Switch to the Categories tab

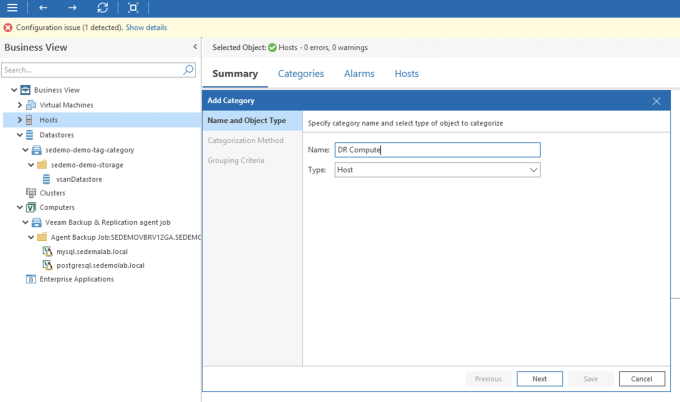(301, 74)
